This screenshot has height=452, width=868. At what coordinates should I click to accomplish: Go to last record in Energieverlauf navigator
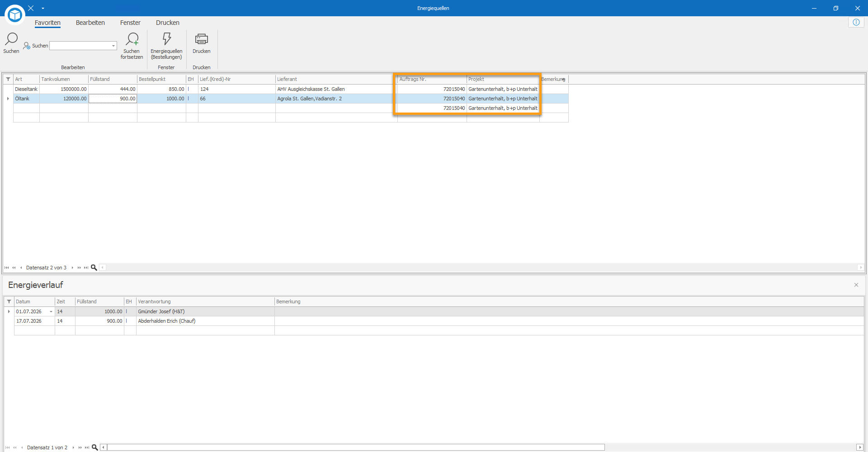87,447
